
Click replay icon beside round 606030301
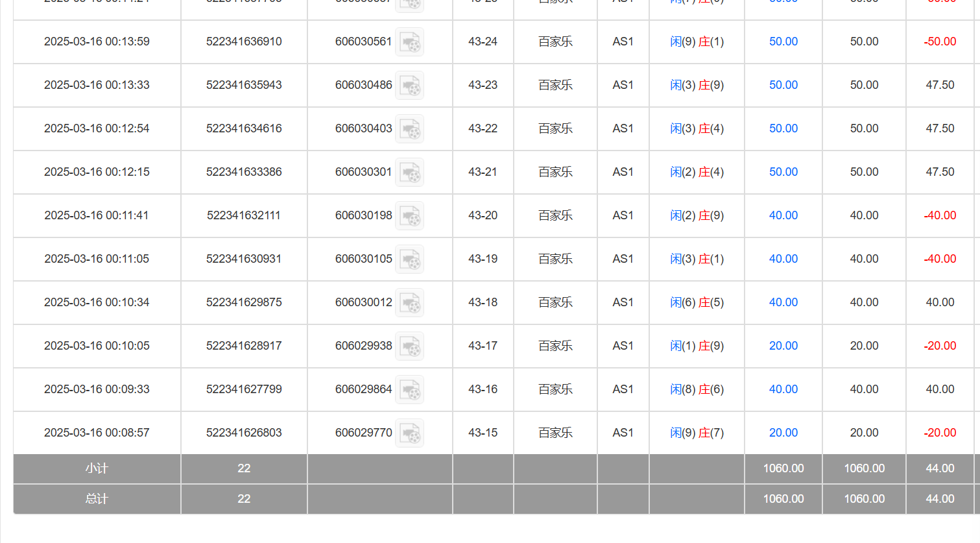tap(409, 173)
